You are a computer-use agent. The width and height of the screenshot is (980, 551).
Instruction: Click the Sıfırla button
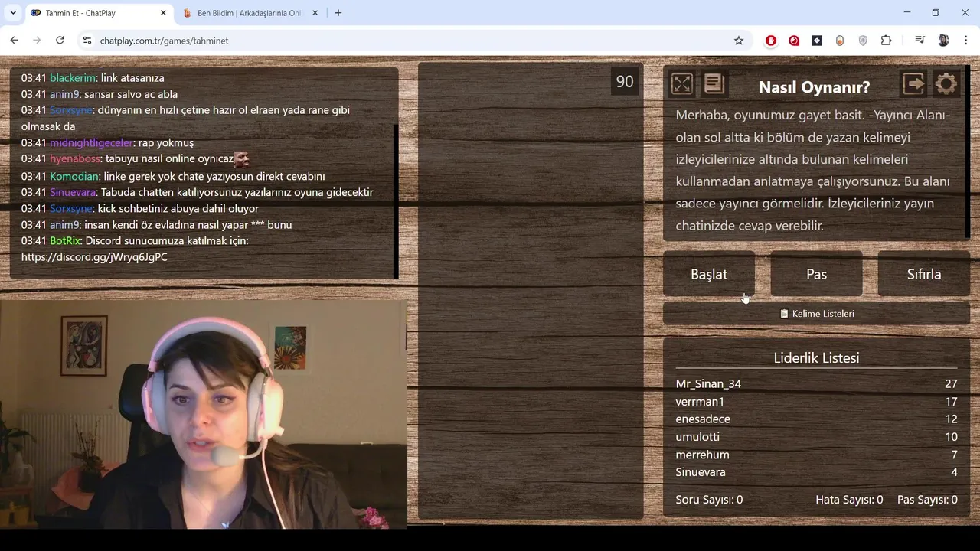[924, 274]
